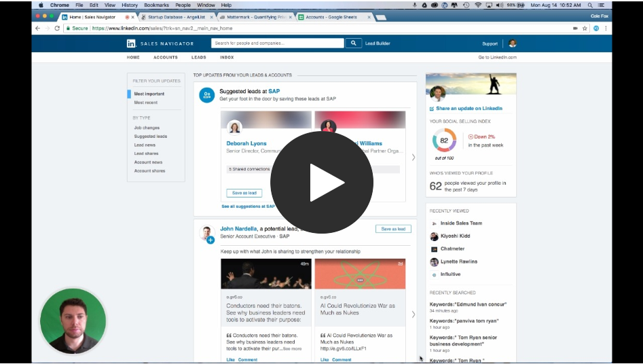Open the Chrome three-dot menu
This screenshot has width=643, height=364.
tap(606, 29)
